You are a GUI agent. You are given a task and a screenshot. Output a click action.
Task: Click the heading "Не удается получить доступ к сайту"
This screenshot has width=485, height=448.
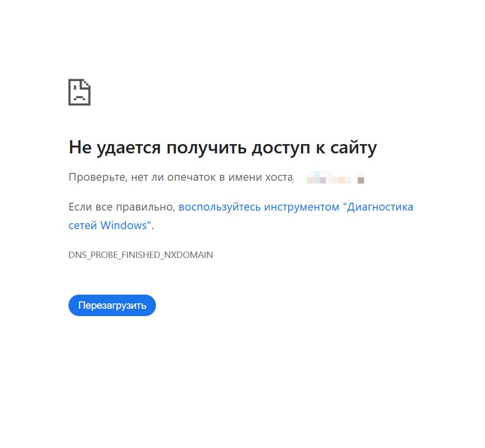[x=223, y=148]
